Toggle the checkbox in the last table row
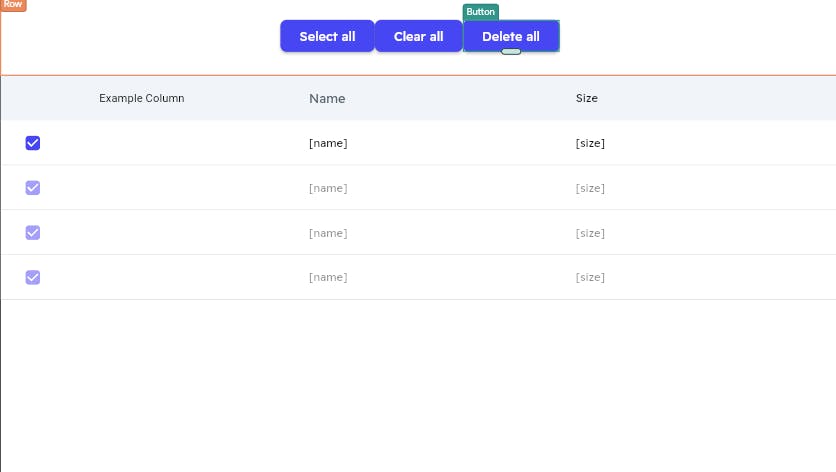Viewport: 836px width, 472px height. (33, 277)
